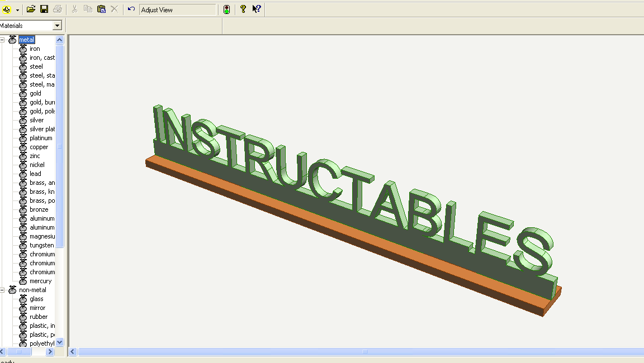Select the platinum material
Screen dimensions: 644x363
[x=41, y=138]
